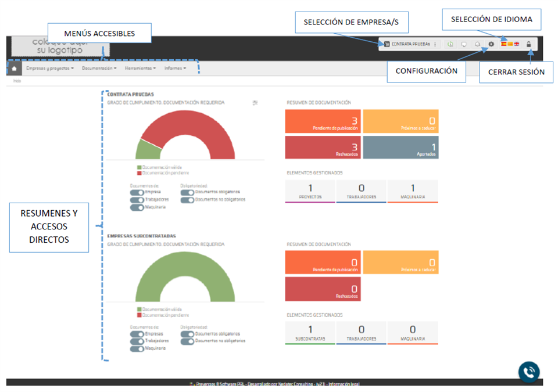Expand the Herramientas dropdown menu
Screen dimensions: 558x392
coord(140,69)
